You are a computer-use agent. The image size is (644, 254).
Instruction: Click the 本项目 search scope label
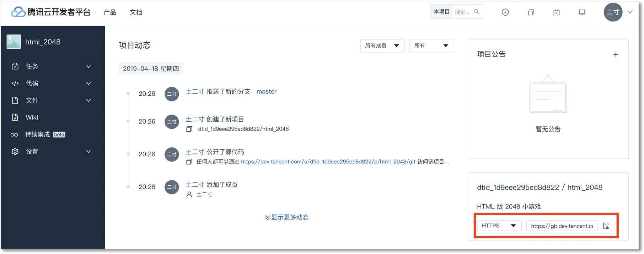pos(441,12)
